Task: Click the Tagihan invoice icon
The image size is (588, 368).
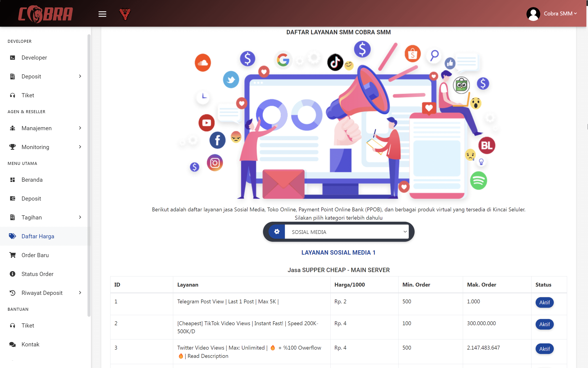Action: click(12, 217)
